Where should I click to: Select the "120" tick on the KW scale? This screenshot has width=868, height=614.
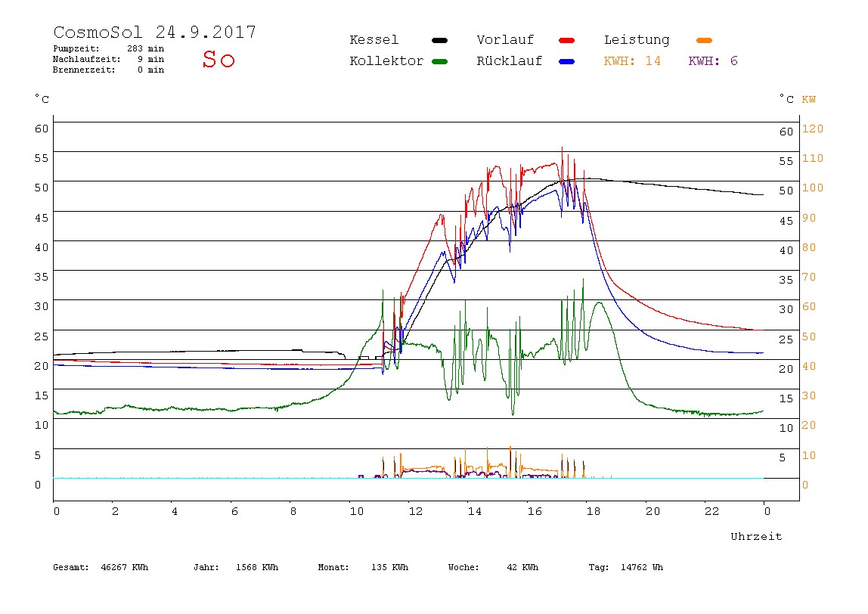813,129
